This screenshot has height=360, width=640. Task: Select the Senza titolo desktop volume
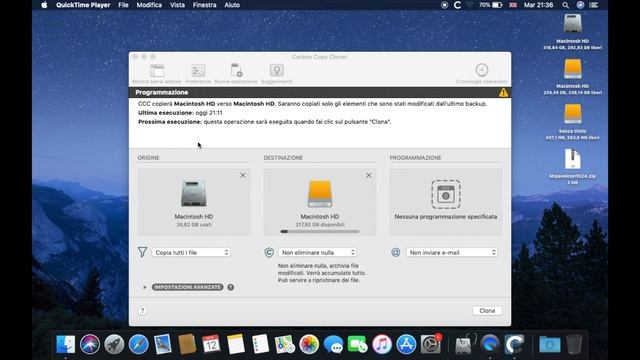pyautogui.click(x=573, y=114)
